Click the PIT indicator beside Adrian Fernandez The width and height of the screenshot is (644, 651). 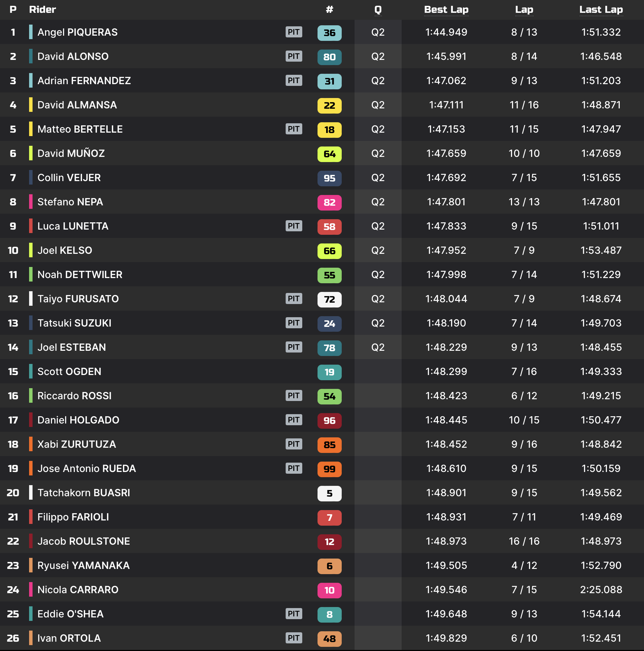point(294,81)
